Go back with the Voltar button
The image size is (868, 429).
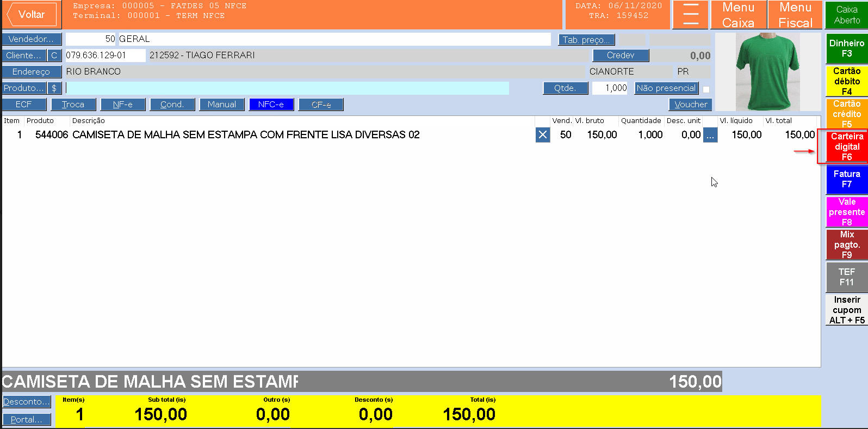[x=30, y=15]
